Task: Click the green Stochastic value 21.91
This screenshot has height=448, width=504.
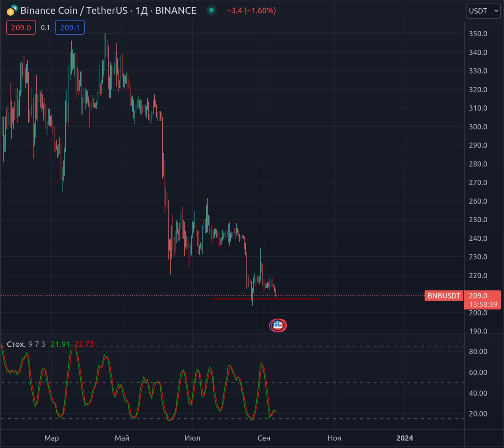Action: (60, 344)
